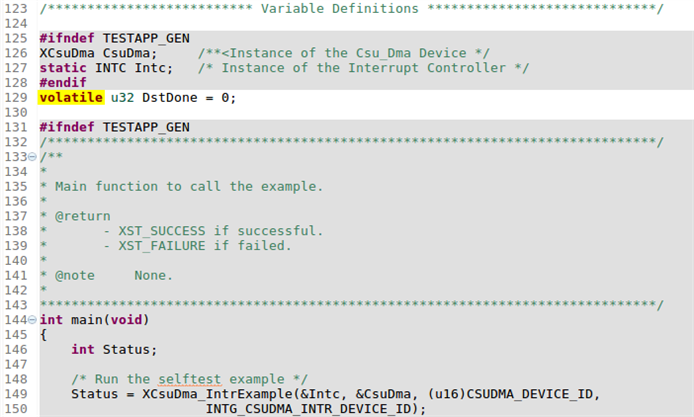Click the static INTC Intc declaration
Viewport: 694px width, 417px height.
pyautogui.click(x=105, y=68)
